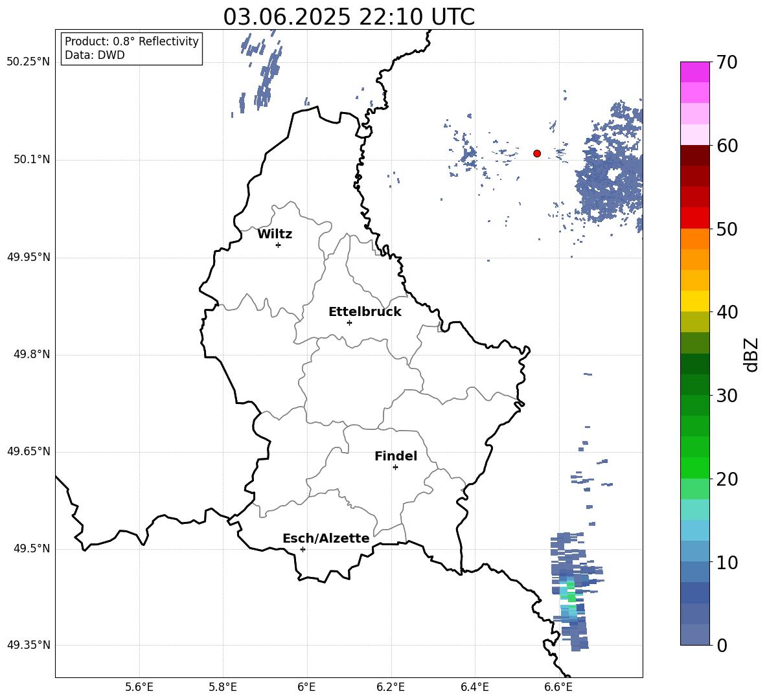Click the 0 colorbar tick label

[x=722, y=645]
